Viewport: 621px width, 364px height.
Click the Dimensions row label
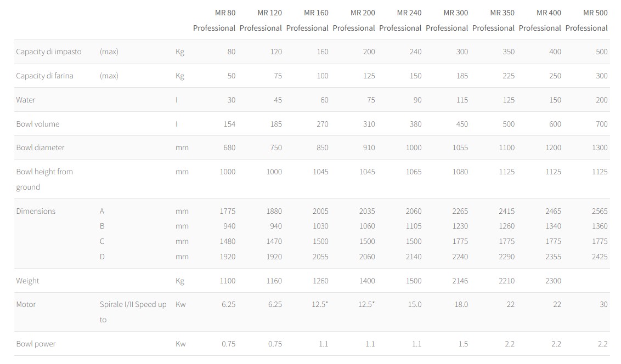(36, 211)
